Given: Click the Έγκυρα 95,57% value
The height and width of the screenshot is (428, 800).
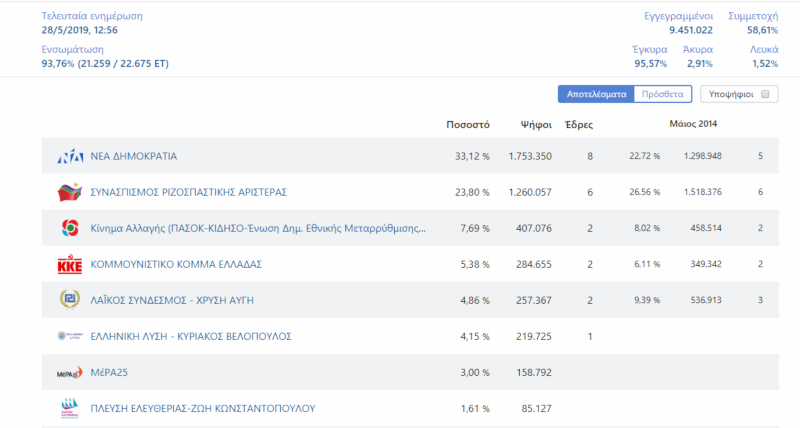Looking at the screenshot, I should click(651, 64).
